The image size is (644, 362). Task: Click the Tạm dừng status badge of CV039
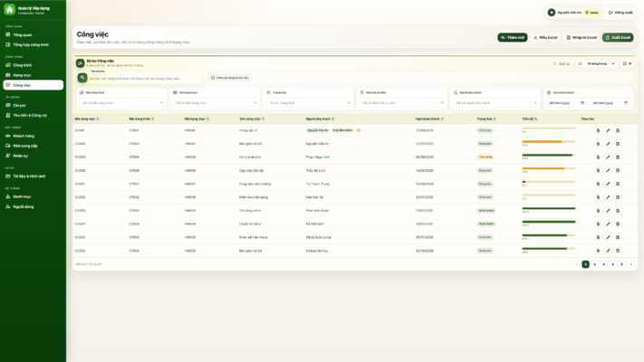pos(485,157)
